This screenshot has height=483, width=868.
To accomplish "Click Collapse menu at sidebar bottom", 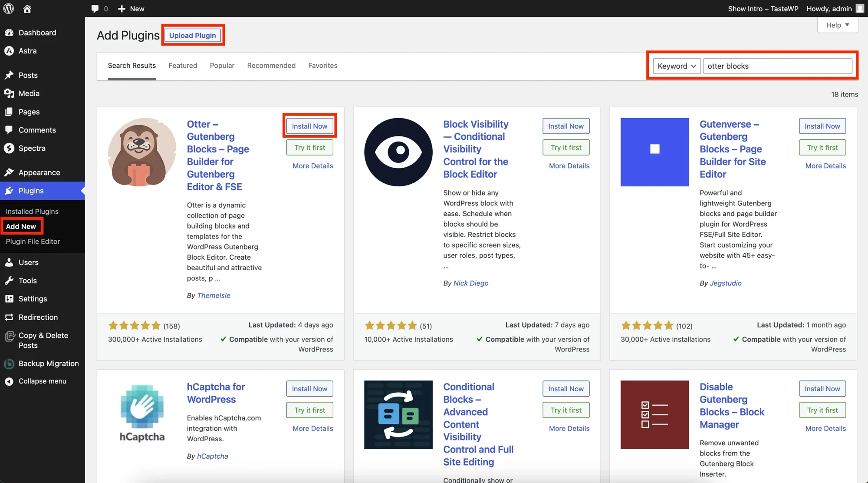I will click(x=42, y=380).
